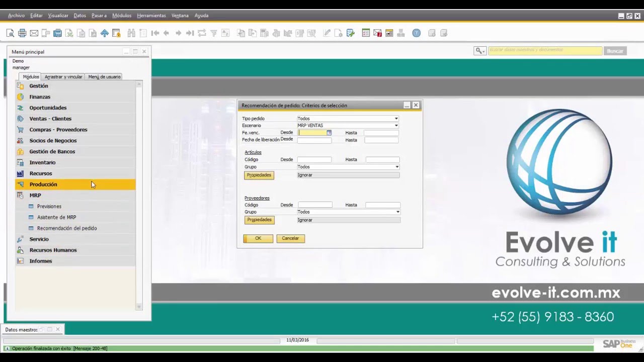This screenshot has height=362, width=644.
Task: Open the Editar menu
Action: [x=36, y=16]
